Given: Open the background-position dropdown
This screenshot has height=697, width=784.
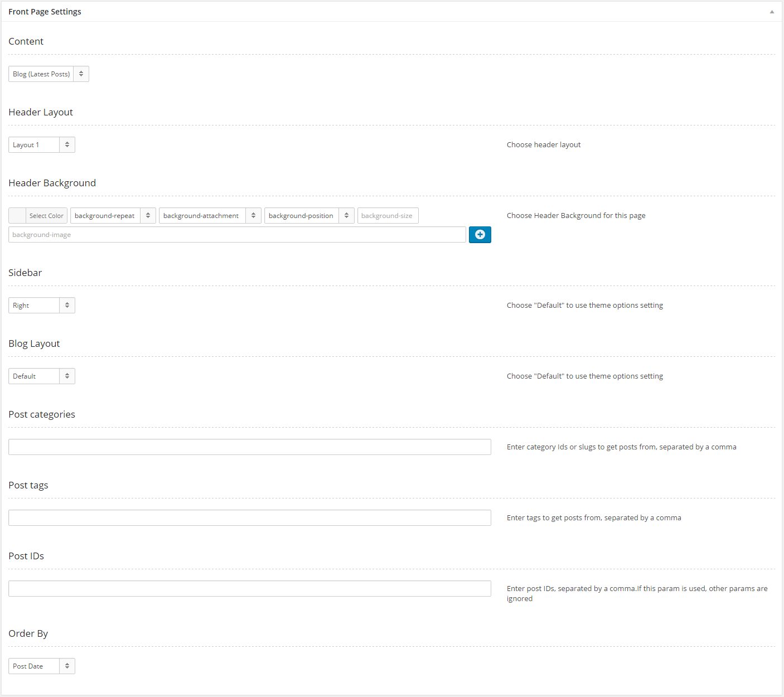Looking at the screenshot, I should 309,216.
